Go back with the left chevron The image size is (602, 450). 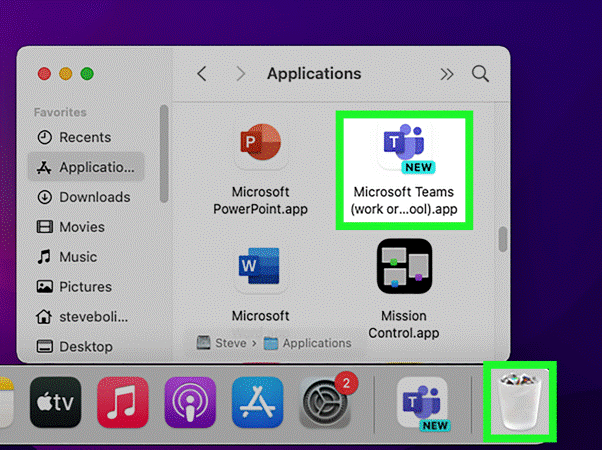[x=202, y=74]
